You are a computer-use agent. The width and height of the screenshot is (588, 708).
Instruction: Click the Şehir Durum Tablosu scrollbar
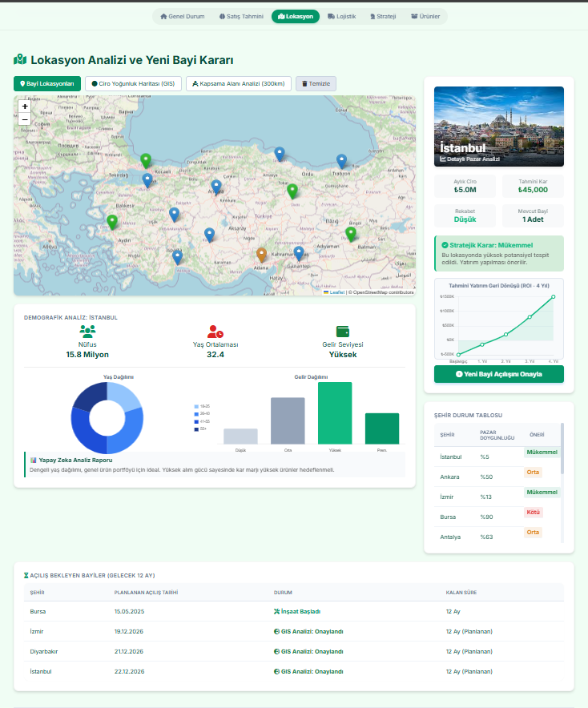pos(562,449)
